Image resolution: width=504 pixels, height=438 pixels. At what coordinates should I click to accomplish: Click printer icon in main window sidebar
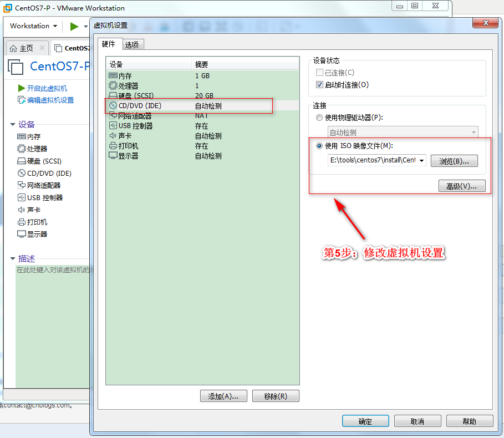[22, 222]
